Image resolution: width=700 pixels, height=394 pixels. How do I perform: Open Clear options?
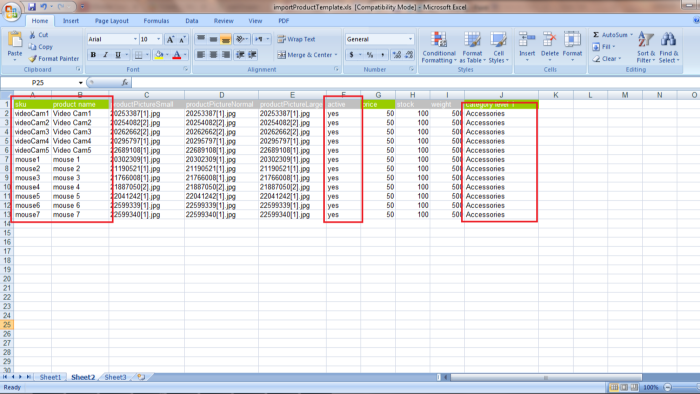(607, 58)
